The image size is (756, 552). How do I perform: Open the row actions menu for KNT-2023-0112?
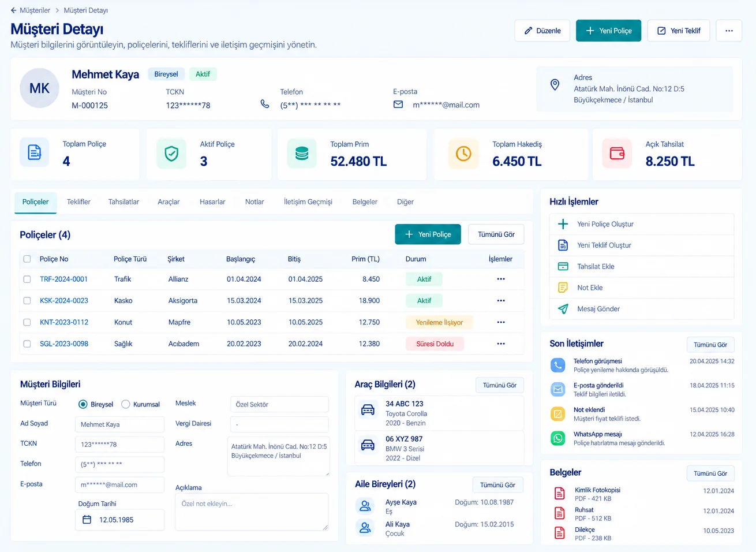[x=501, y=322]
